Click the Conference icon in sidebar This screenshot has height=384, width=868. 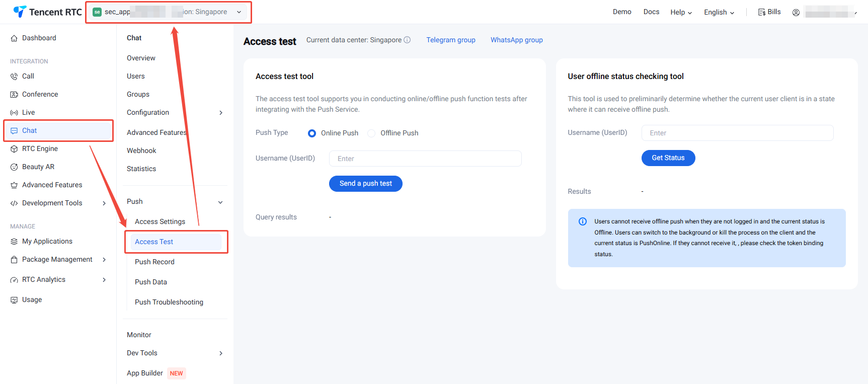(14, 95)
